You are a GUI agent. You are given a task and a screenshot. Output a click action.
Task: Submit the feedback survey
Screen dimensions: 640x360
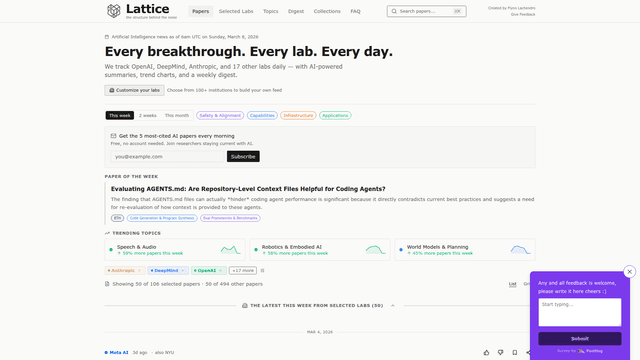pyautogui.click(x=580, y=339)
